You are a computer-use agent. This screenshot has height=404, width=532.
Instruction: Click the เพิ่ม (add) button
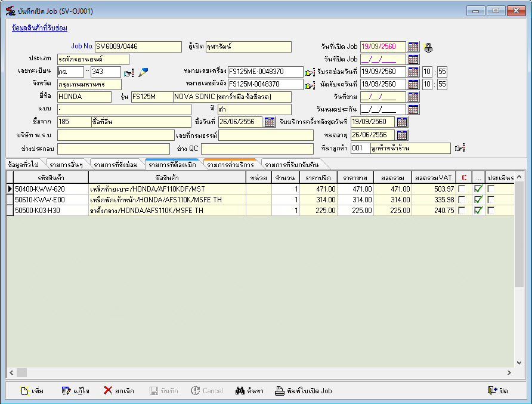point(32,391)
